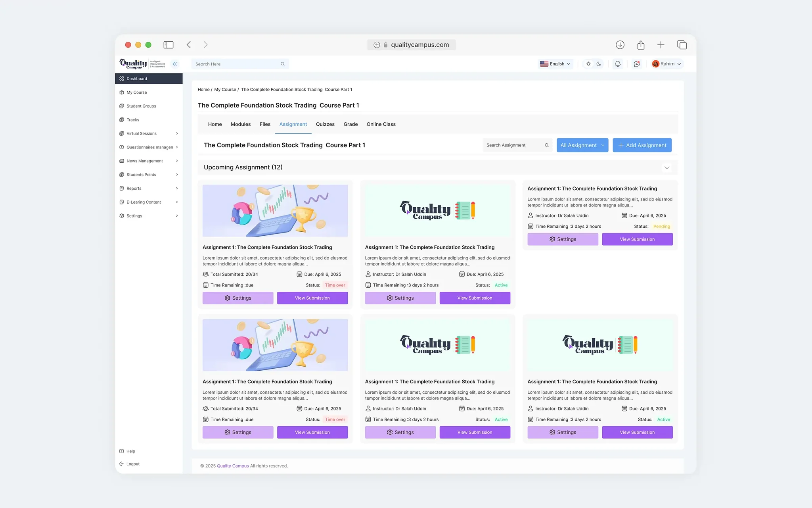Open the English language dropdown
This screenshot has width=812, height=508.
555,64
